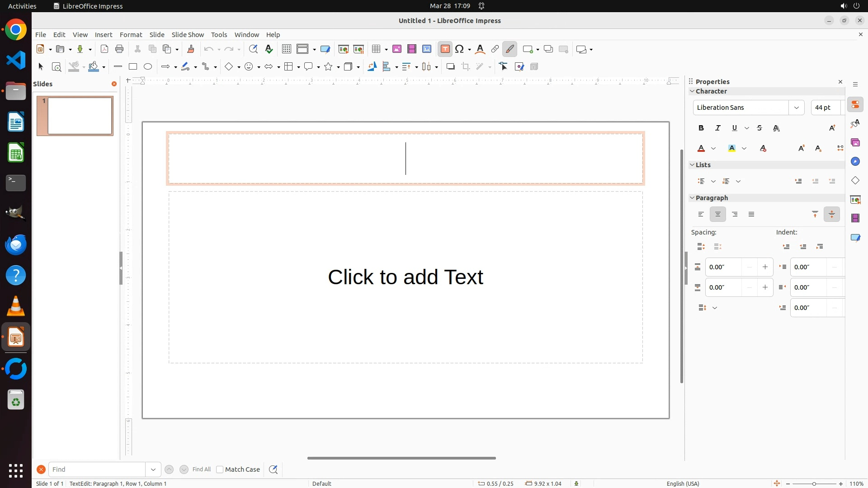Viewport: 868px width, 488px height.
Task: Open the Liberation Sans font dropdown
Action: 797,108
